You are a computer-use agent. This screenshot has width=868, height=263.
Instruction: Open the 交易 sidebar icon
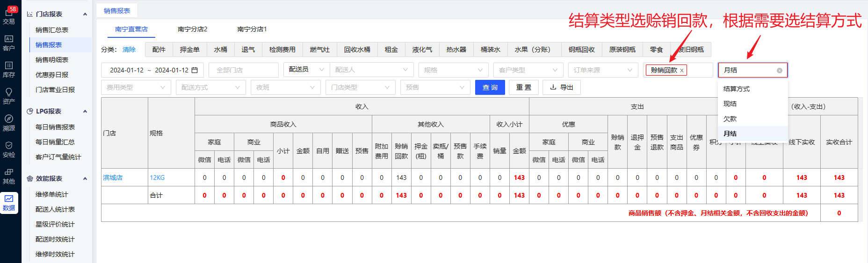[9, 16]
